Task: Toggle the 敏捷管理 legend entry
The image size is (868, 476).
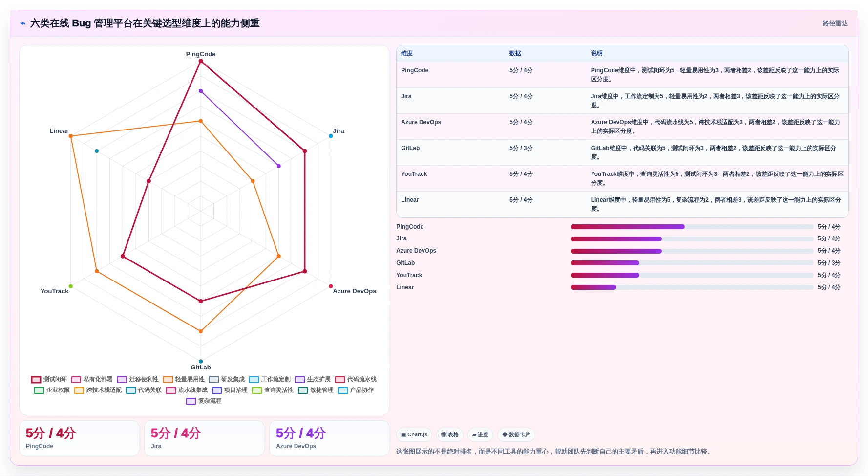Action: pyautogui.click(x=316, y=390)
